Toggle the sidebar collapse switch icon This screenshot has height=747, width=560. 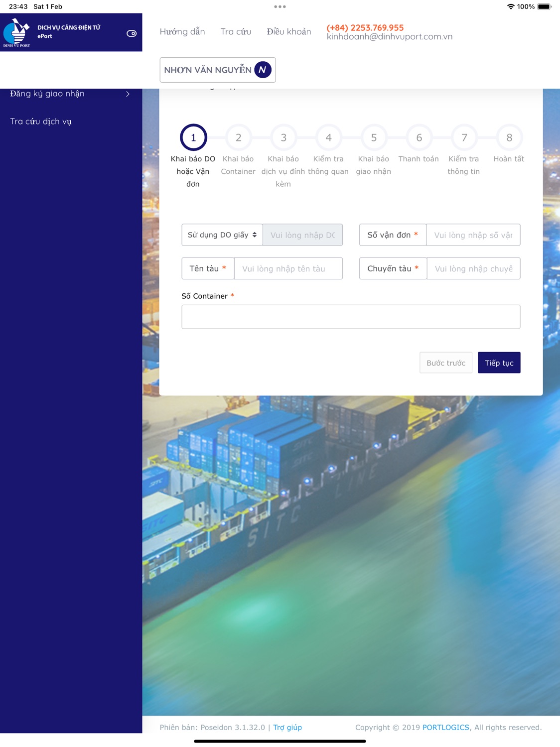click(x=132, y=33)
